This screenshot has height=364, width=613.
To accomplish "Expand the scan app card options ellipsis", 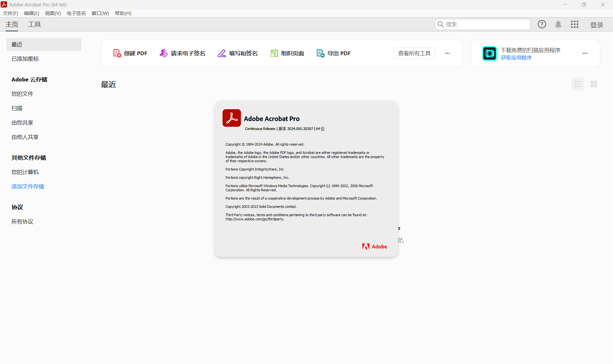I will (585, 53).
